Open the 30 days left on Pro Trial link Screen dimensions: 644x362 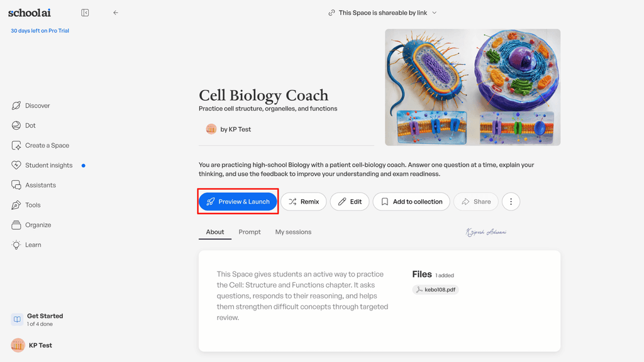tap(40, 31)
